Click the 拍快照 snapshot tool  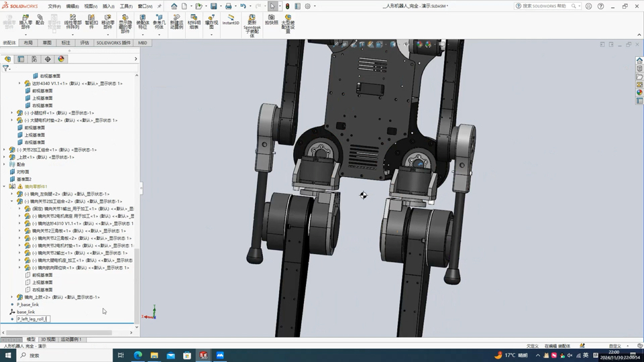pos(271,19)
